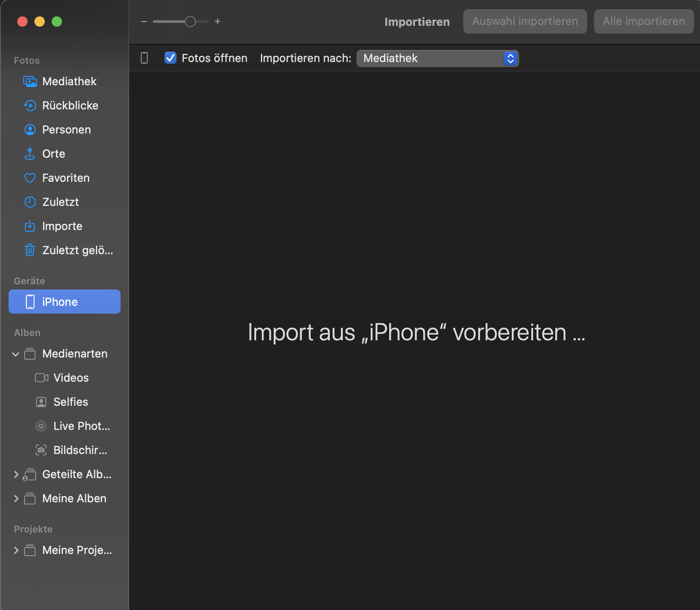
Task: Click the Bildschir... album label
Action: tap(80, 450)
